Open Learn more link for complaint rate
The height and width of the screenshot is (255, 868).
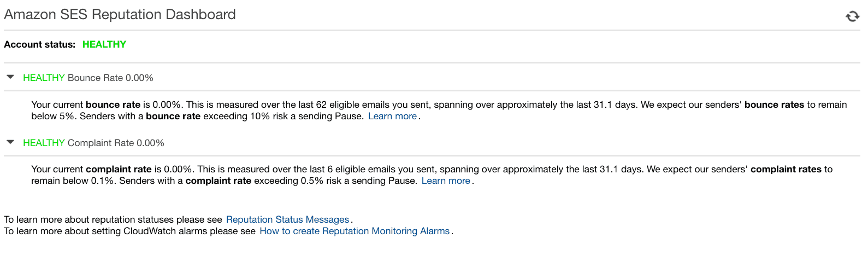click(446, 181)
